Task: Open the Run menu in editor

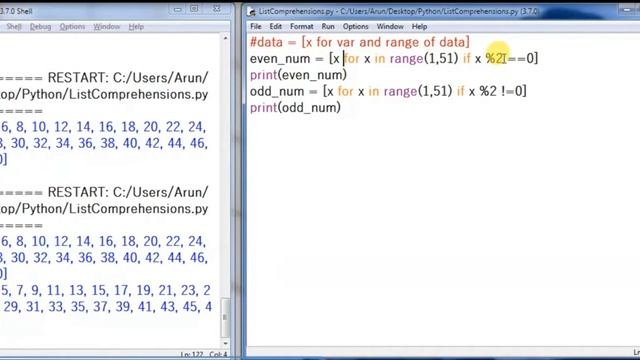Action: pos(328,27)
